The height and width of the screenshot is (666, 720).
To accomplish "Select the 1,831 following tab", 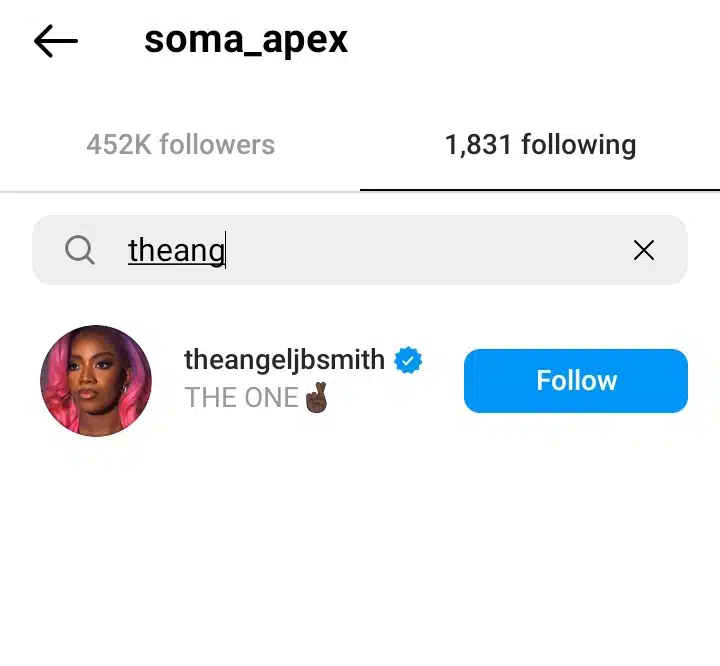I will [x=540, y=145].
